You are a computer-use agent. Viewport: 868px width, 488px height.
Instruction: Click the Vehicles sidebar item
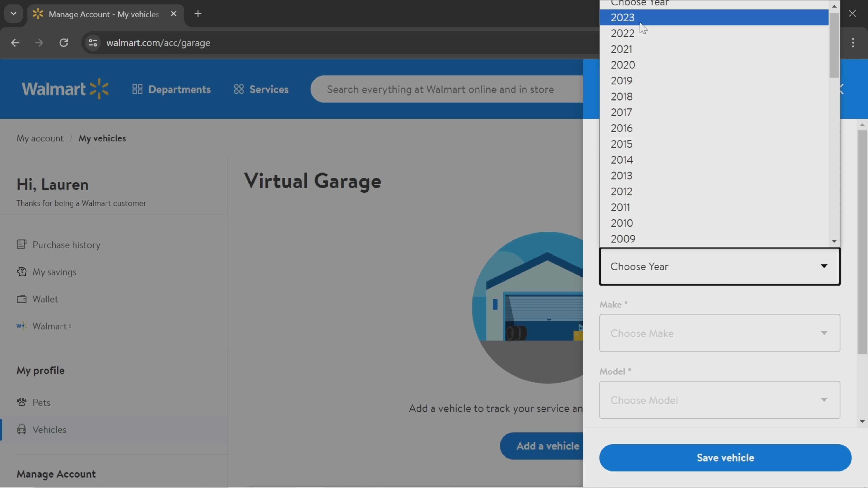(50, 429)
